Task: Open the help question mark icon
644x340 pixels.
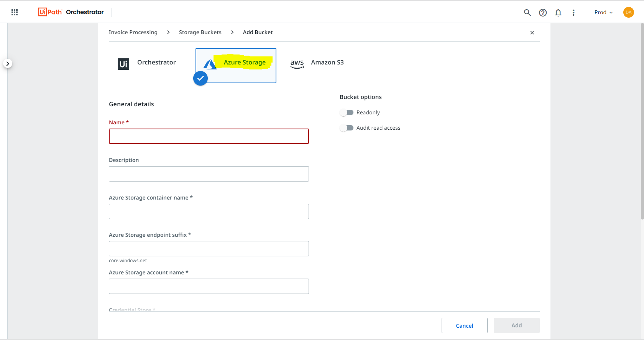Action: click(x=543, y=13)
